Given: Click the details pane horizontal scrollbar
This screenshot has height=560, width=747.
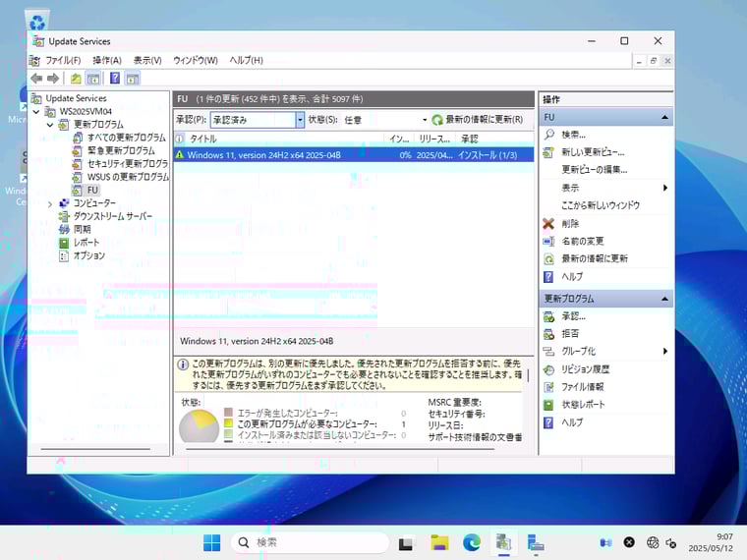Looking at the screenshot, I should coord(340,449).
